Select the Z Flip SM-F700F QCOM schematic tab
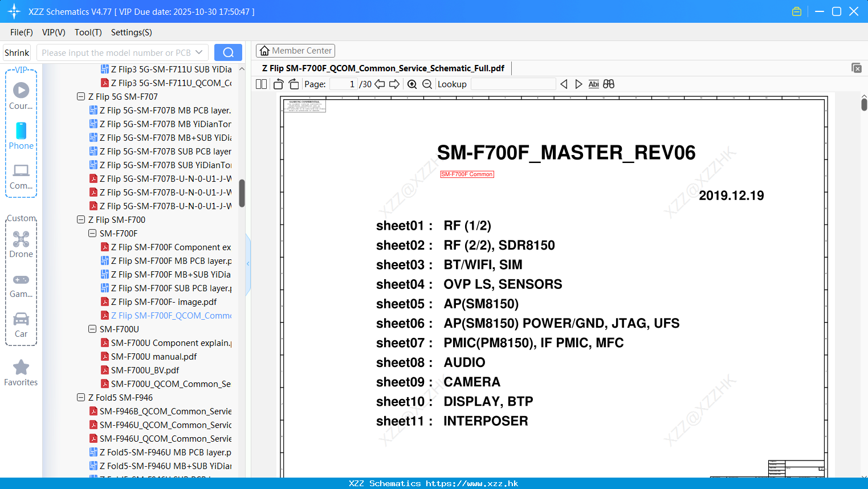The height and width of the screenshot is (489, 868). click(383, 68)
